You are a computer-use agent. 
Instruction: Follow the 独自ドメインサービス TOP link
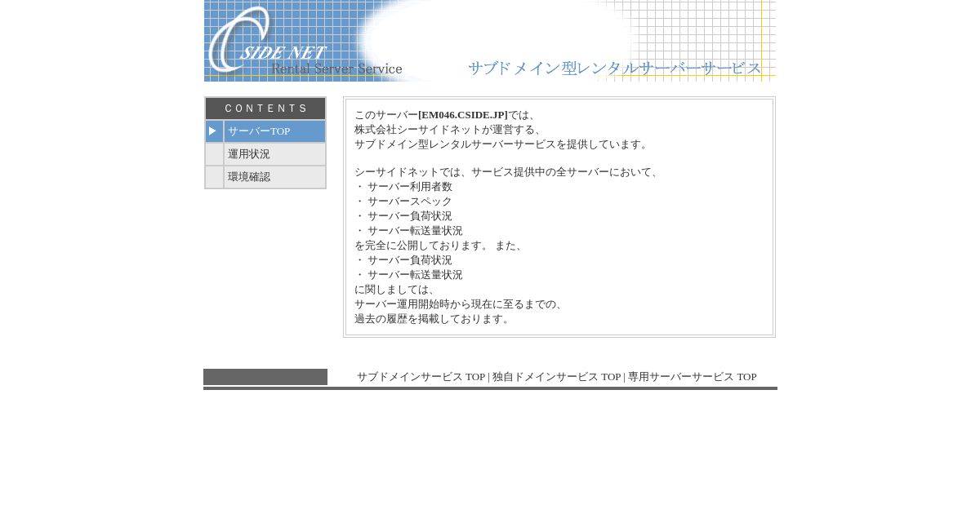pos(556,377)
